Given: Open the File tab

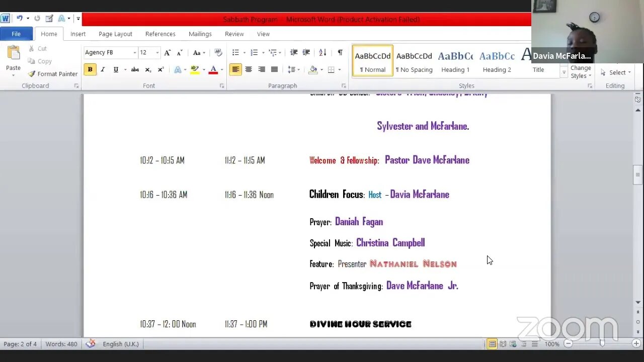Looking at the screenshot, I should (x=16, y=34).
